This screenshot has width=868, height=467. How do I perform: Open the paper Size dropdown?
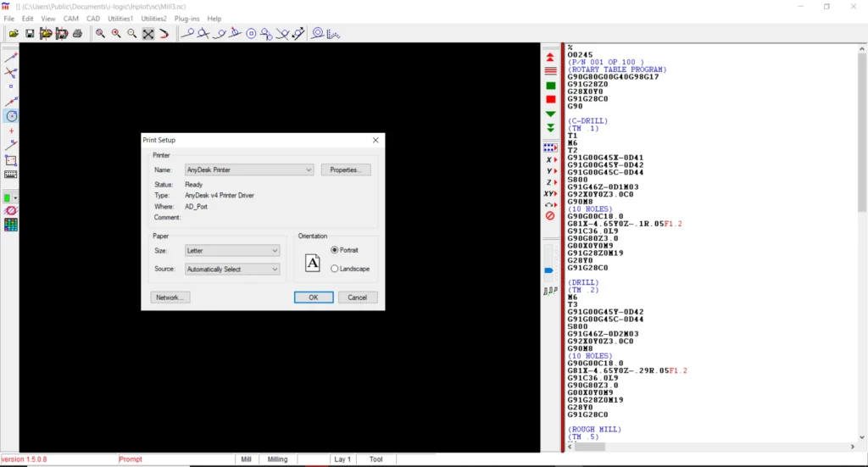(232, 251)
